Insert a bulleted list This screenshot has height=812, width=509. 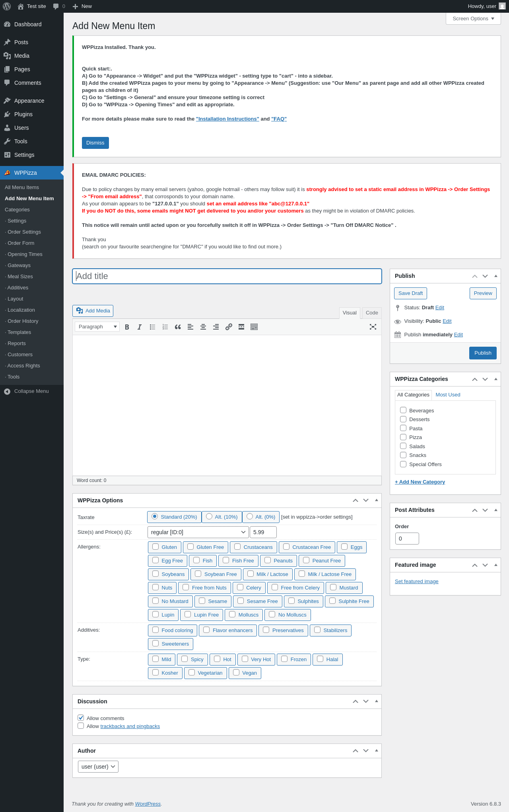(152, 327)
